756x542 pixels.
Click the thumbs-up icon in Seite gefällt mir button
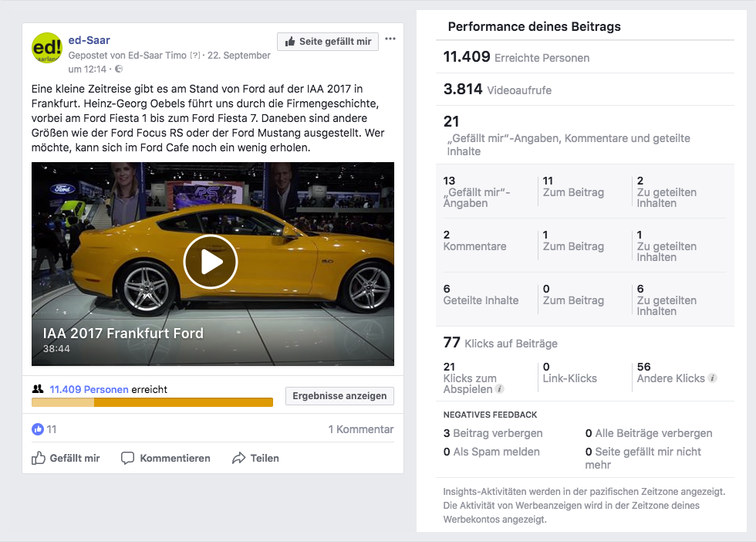pyautogui.click(x=290, y=42)
